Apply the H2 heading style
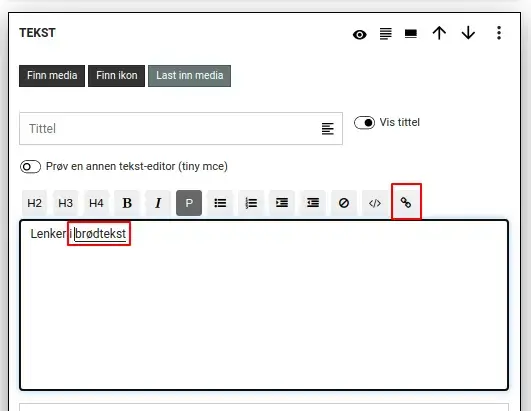This screenshot has width=531, height=411. pos(34,203)
